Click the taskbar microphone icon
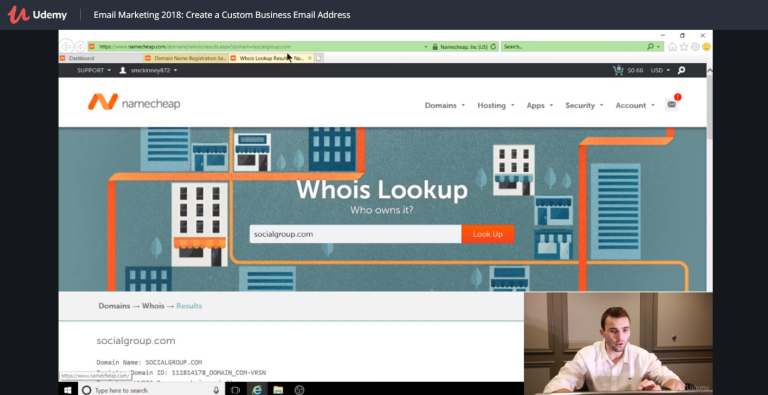 [x=216, y=390]
